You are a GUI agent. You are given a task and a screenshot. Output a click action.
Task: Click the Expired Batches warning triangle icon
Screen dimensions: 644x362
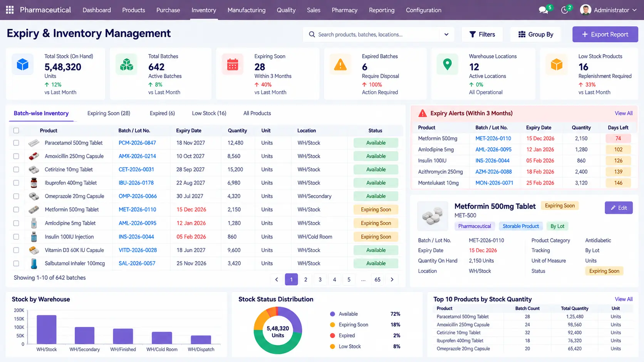(x=340, y=64)
